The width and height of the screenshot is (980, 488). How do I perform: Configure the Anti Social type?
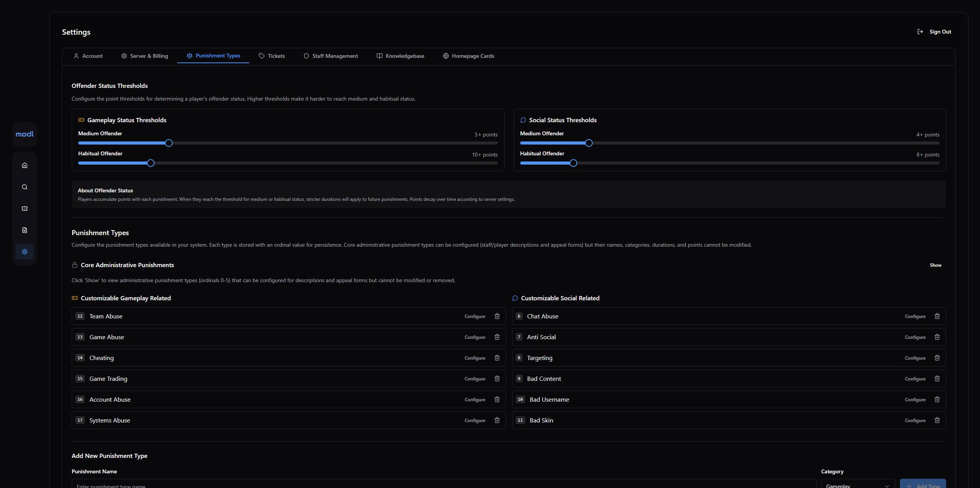point(915,337)
